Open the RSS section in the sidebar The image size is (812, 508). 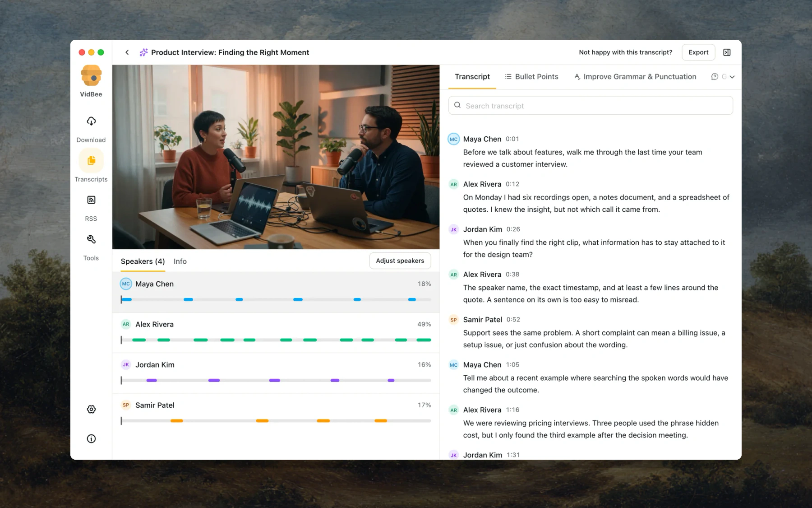click(91, 208)
